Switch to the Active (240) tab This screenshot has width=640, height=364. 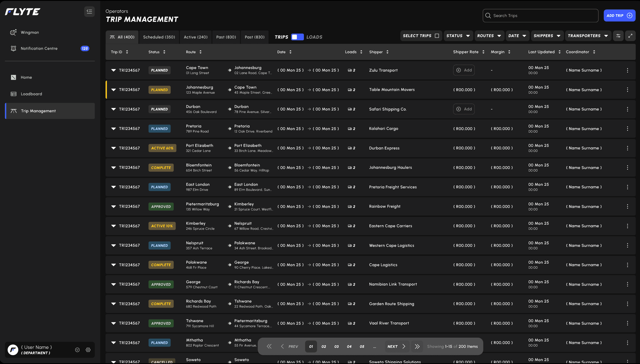(195, 37)
